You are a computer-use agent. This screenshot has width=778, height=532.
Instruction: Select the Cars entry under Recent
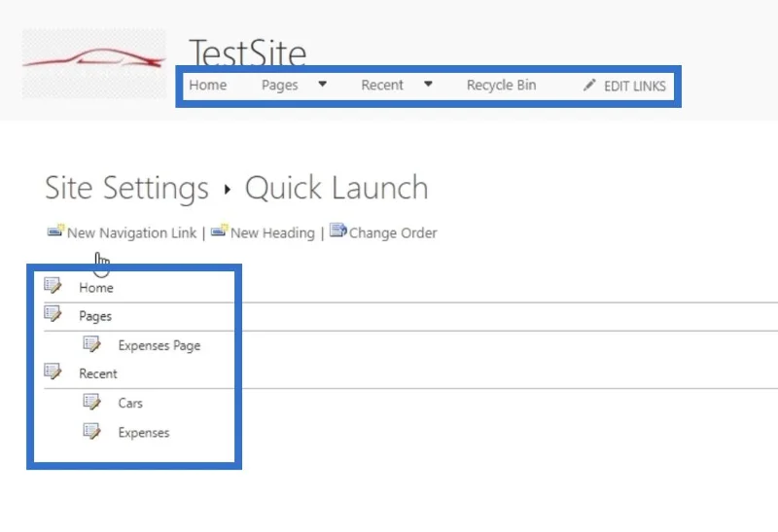pyautogui.click(x=130, y=403)
